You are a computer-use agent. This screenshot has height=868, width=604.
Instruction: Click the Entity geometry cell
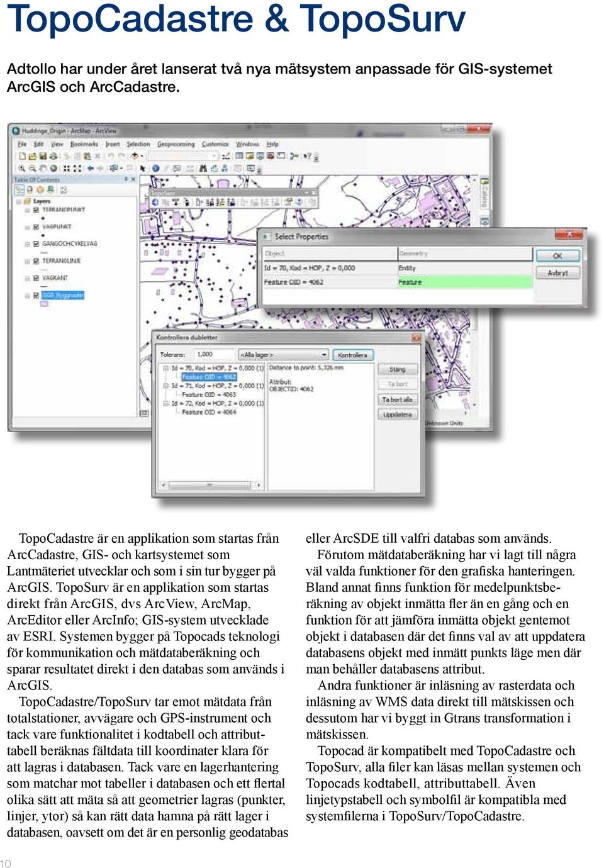coord(464,268)
